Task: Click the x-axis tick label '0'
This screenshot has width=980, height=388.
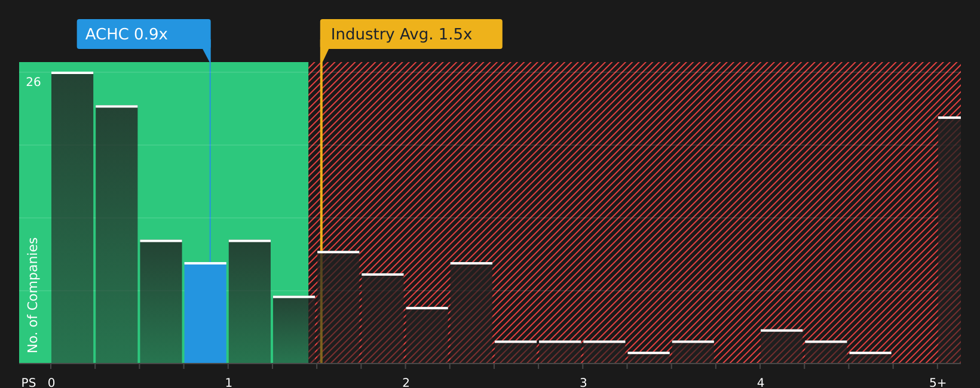Action: tap(51, 383)
